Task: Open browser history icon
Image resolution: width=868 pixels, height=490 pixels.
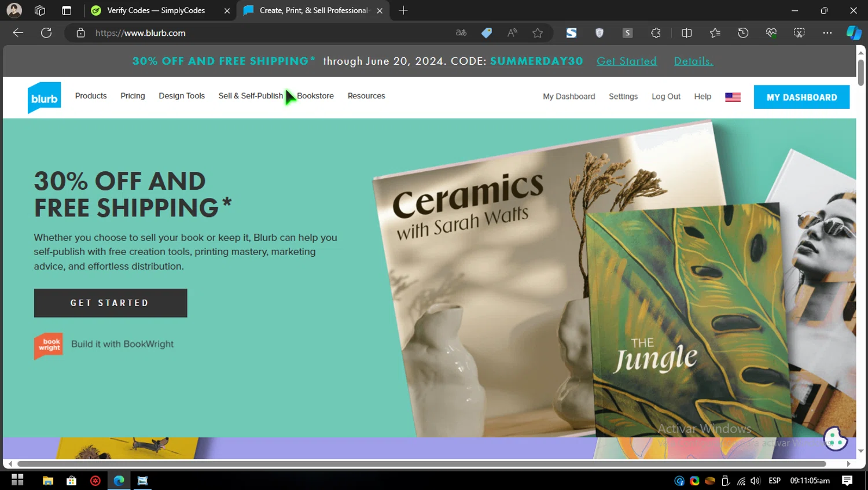Action: coord(743,33)
